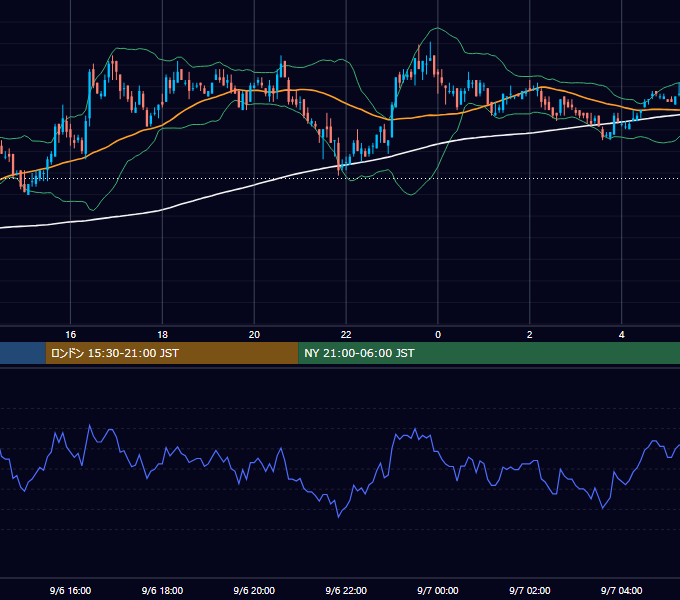Click the 9/7 02:00 date label
Image resolution: width=680 pixels, height=600 pixels.
coord(530,590)
